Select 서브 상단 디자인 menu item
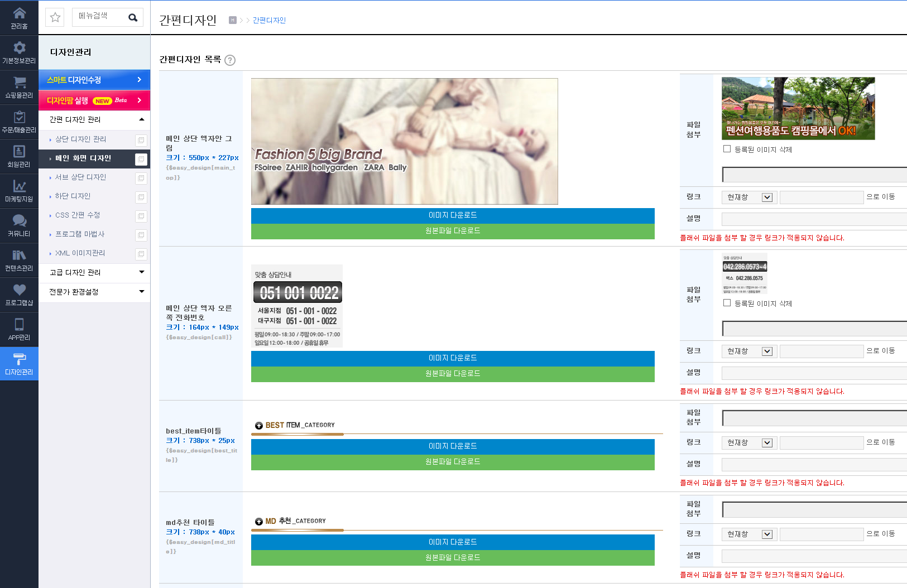 [80, 177]
